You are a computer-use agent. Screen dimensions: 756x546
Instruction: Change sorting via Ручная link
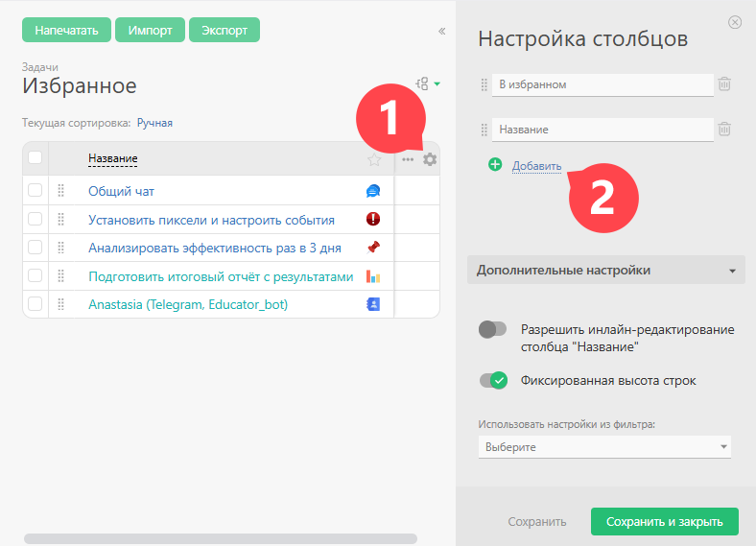coord(154,123)
